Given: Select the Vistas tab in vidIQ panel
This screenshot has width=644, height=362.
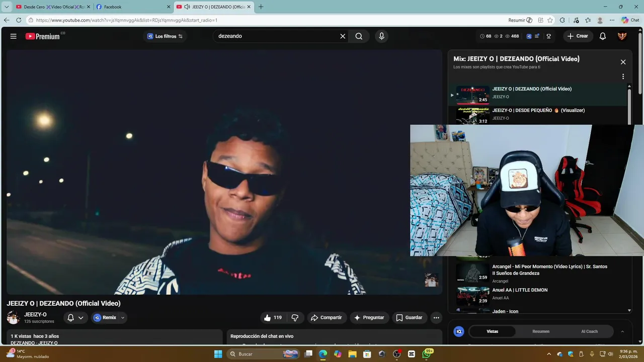Looking at the screenshot, I should pos(492,331).
